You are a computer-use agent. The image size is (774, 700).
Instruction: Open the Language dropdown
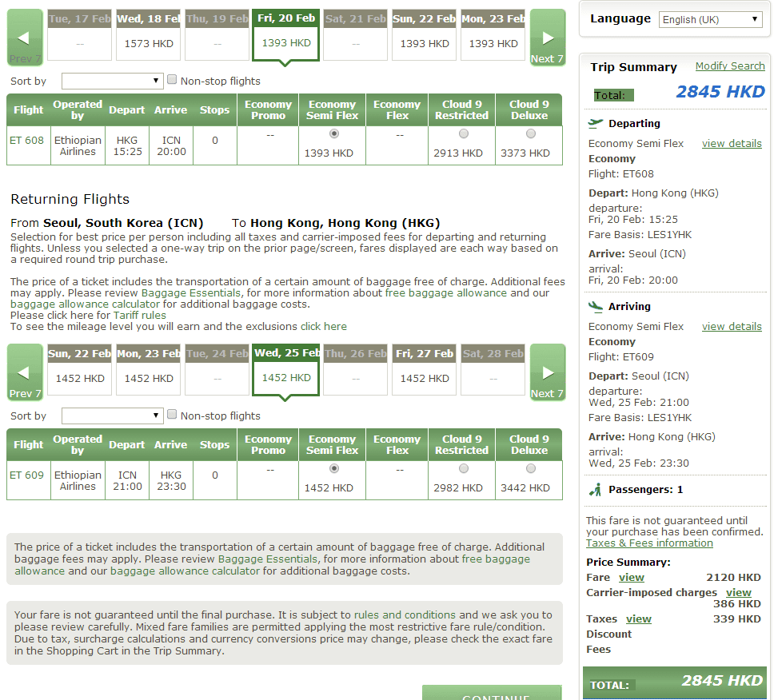click(x=710, y=19)
